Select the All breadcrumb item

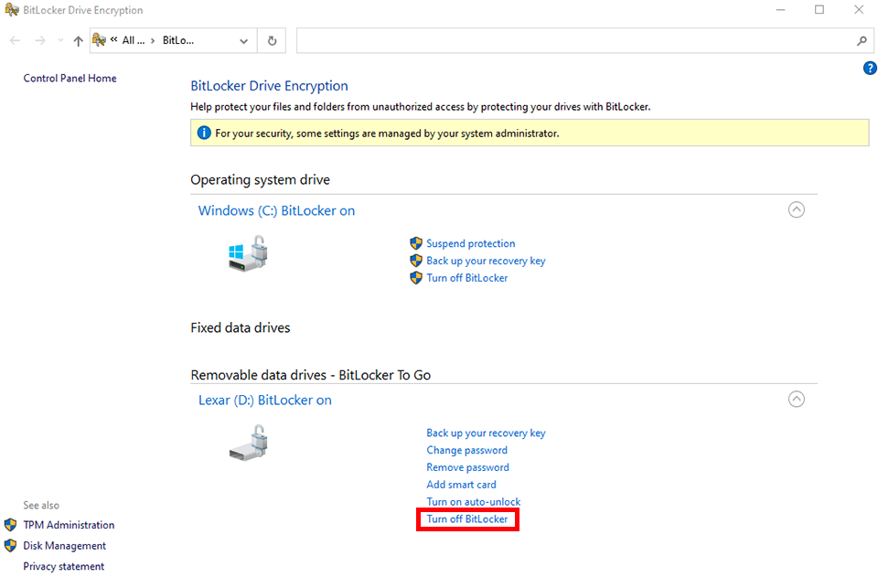pyautogui.click(x=130, y=40)
